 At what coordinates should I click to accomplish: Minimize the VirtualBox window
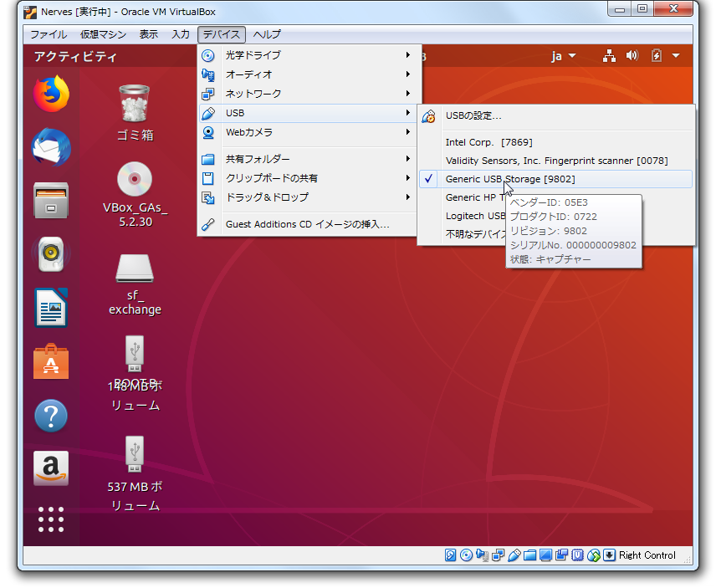[620, 9]
